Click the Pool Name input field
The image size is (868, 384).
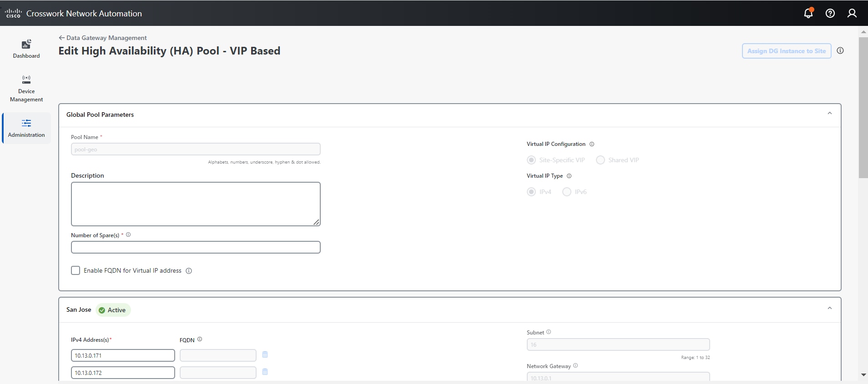(196, 149)
